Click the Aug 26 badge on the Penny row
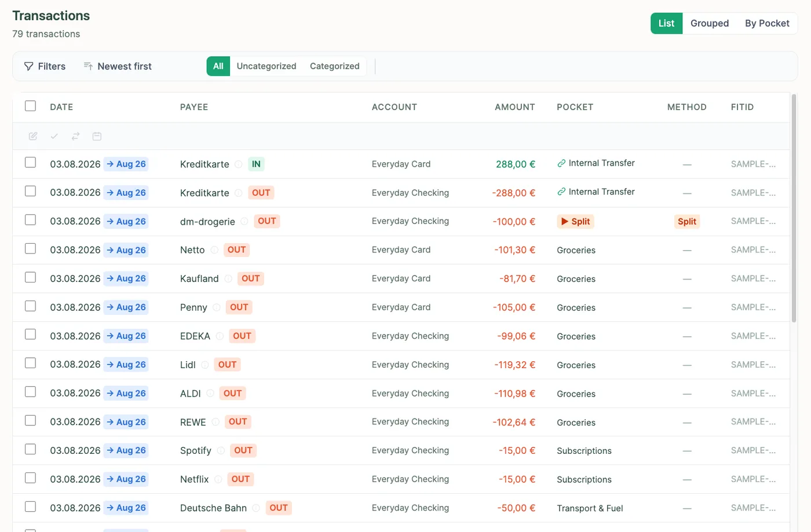This screenshot has width=811, height=532. coord(126,307)
